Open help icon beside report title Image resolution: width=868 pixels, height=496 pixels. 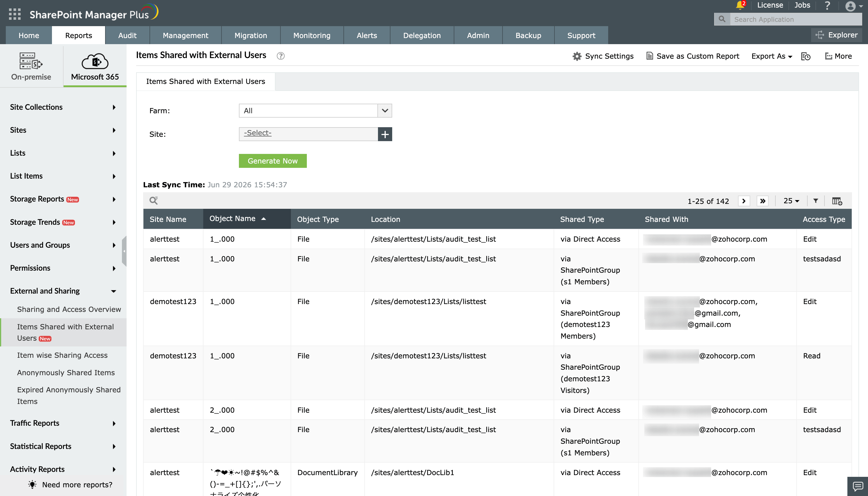[281, 56]
